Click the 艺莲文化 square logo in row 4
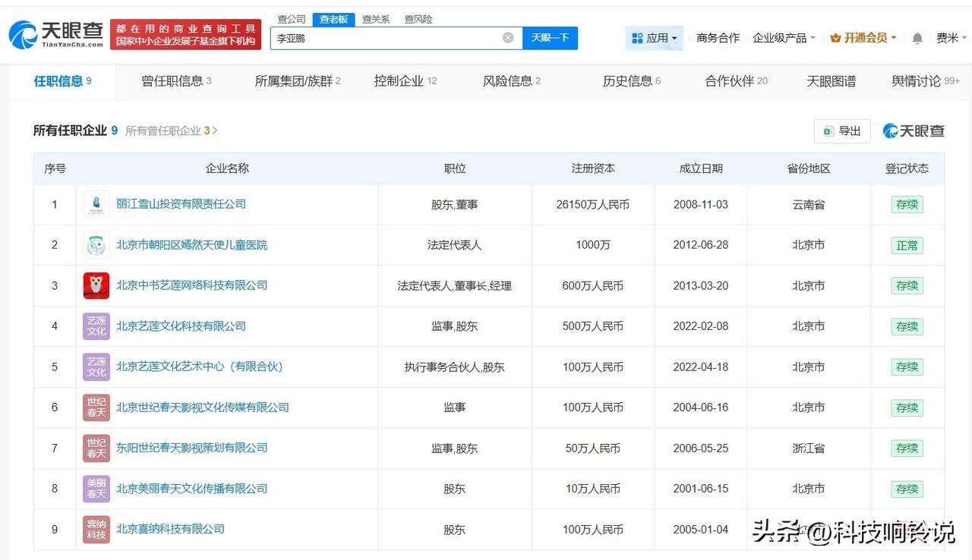The image size is (972, 560). pos(96,326)
